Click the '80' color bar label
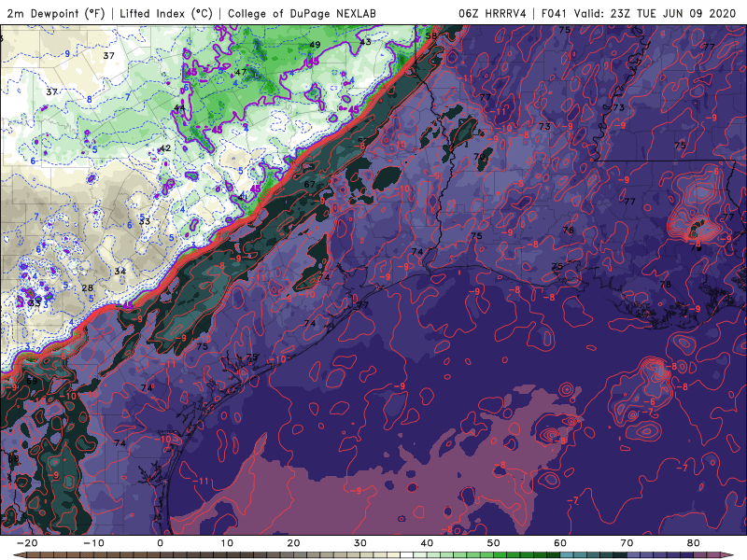Viewport: 747px width, 560px height. [694, 543]
